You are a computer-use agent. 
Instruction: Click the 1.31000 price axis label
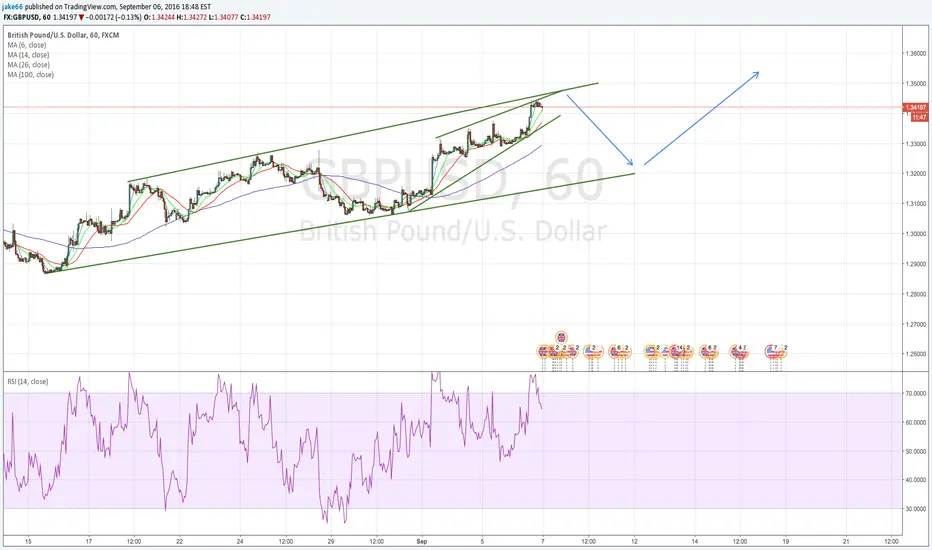[915, 204]
